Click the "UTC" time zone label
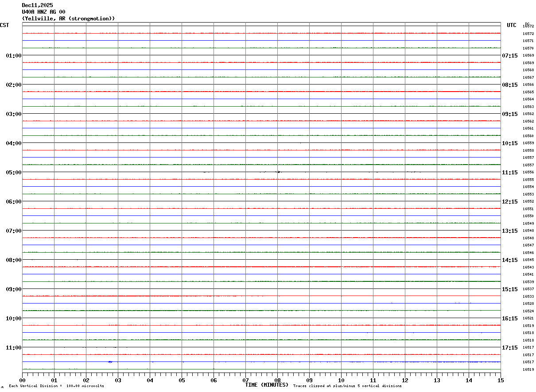Screen dimensions: 536x392 click(512, 25)
